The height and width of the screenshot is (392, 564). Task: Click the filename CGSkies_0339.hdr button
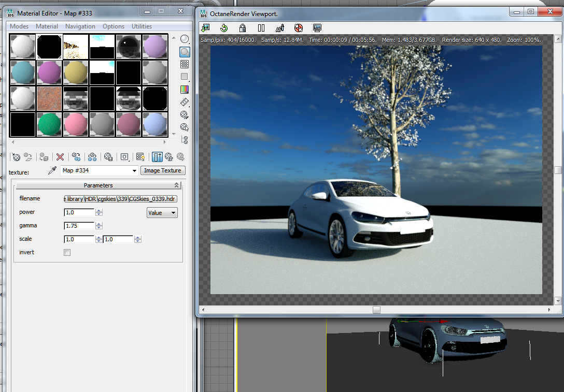(120, 199)
